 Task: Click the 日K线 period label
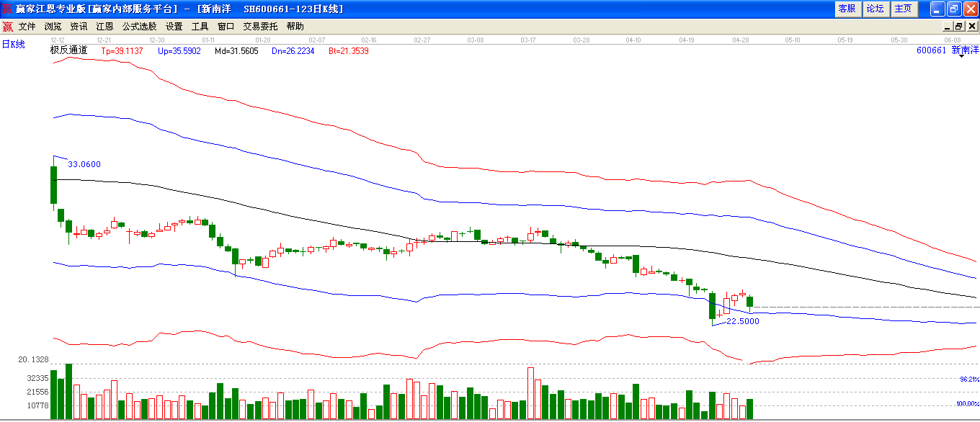(13, 45)
